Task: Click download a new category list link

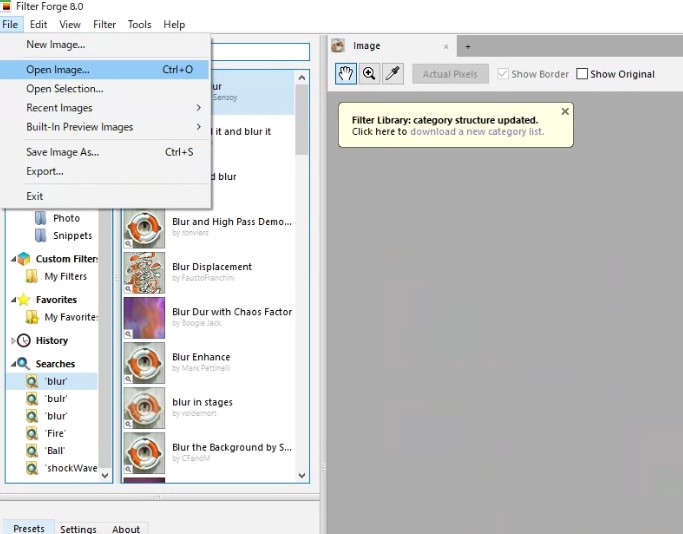Action: point(477,132)
